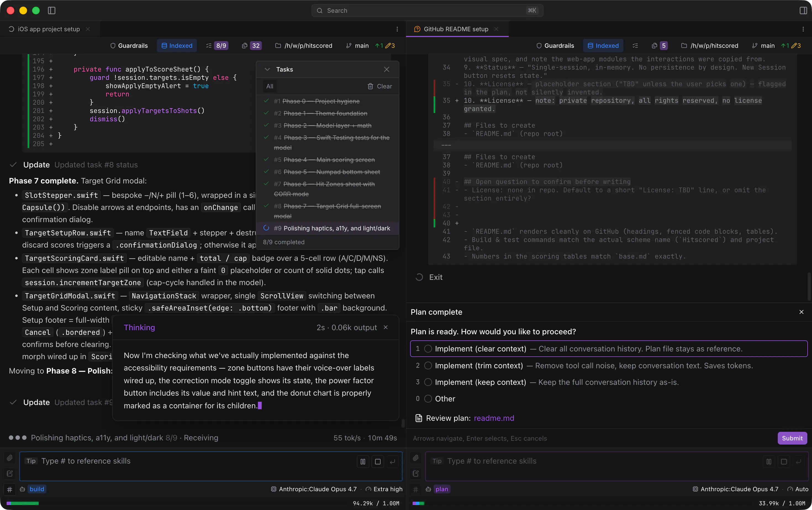The height and width of the screenshot is (510, 812).
Task: Change Auto reasoning effort setting
Action: coord(798,489)
